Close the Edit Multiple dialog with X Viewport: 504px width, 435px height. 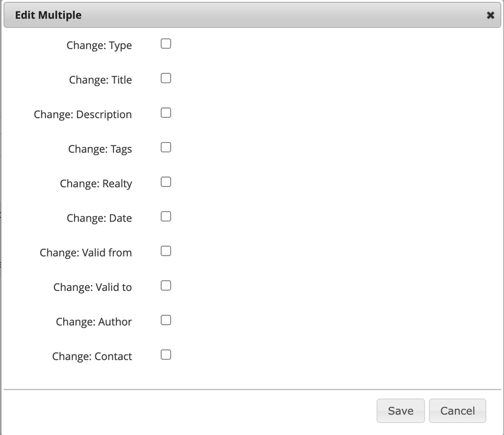click(x=490, y=15)
